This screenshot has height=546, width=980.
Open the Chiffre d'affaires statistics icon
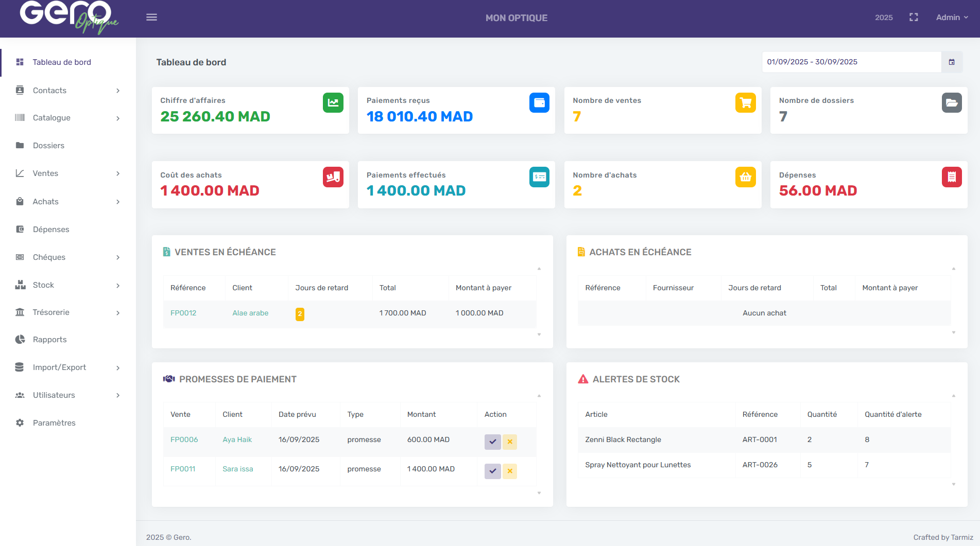(333, 102)
